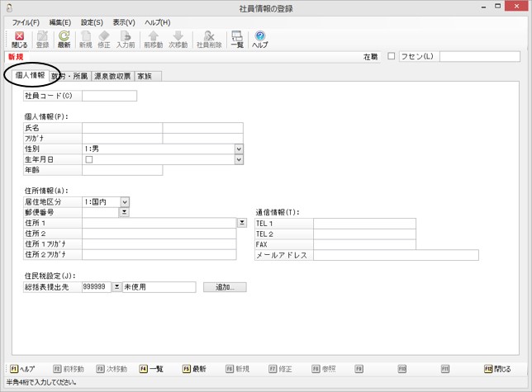Open the 郵便番号 lookup dropdown arrow
Screen dimensions: 532x392
(x=124, y=212)
